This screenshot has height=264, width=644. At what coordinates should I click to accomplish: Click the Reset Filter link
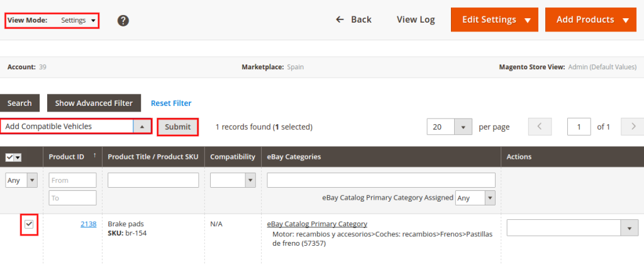pos(171,103)
